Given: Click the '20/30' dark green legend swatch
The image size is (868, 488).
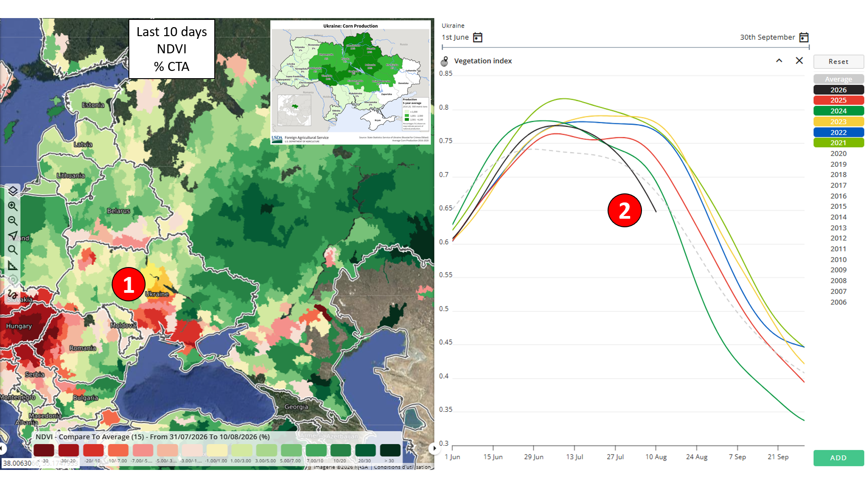Looking at the screenshot, I should coord(365,450).
